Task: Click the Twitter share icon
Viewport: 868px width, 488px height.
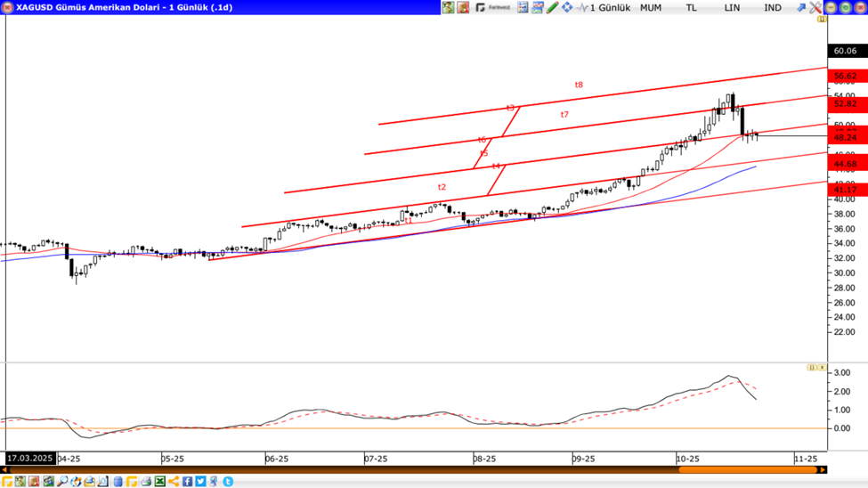Action: (x=201, y=482)
